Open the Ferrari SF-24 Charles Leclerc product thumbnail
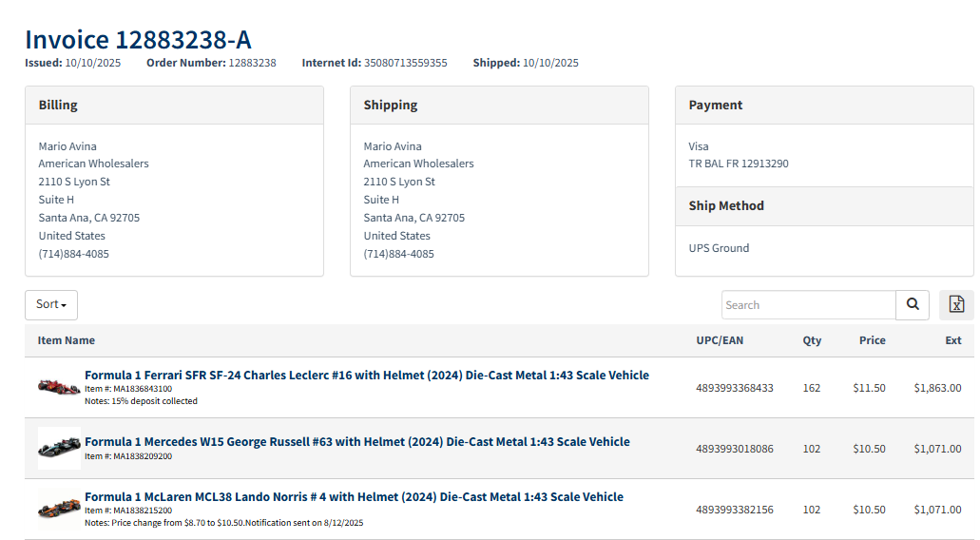980x540 pixels. pos(59,388)
